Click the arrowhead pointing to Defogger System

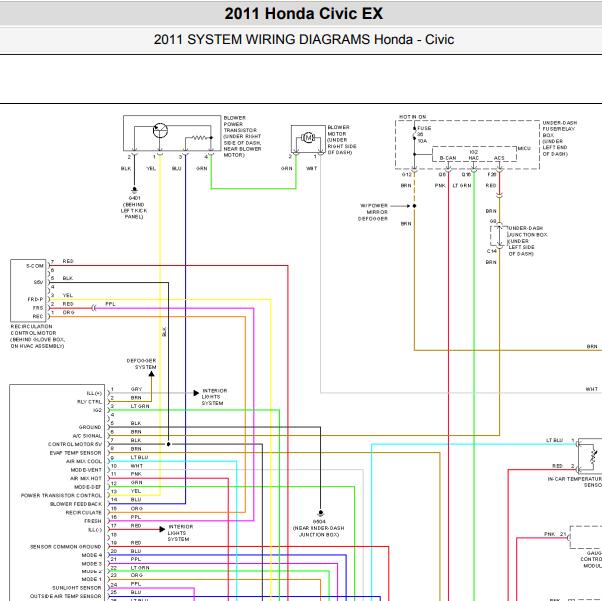point(152,373)
